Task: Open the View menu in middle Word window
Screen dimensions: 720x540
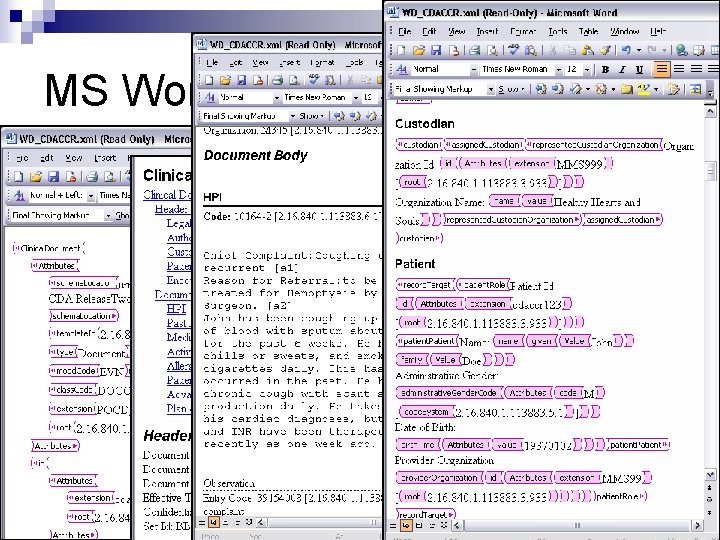Action: pos(260,62)
